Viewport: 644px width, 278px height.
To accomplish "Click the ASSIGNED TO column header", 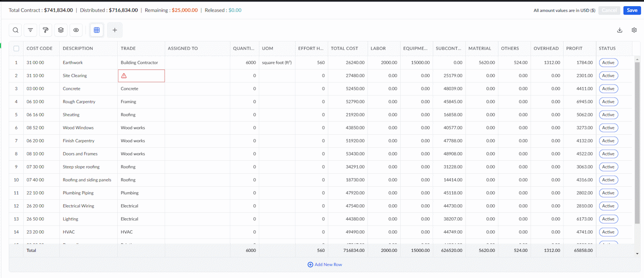I will pos(183,48).
